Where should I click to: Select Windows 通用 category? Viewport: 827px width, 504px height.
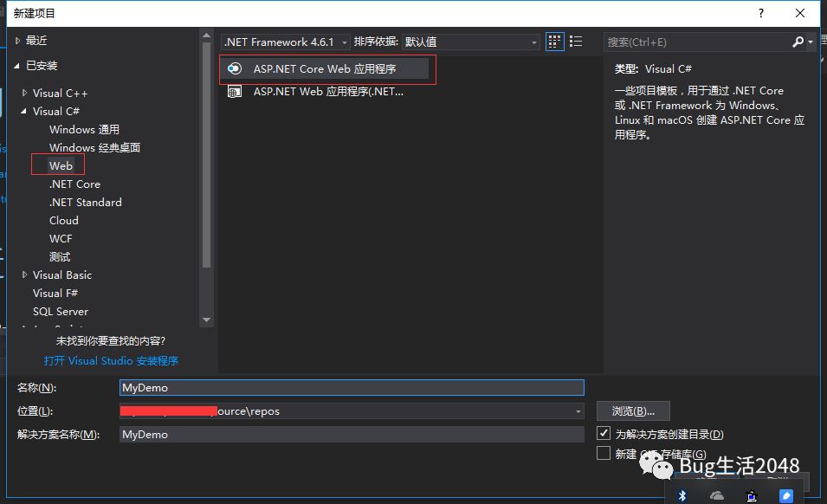(84, 130)
